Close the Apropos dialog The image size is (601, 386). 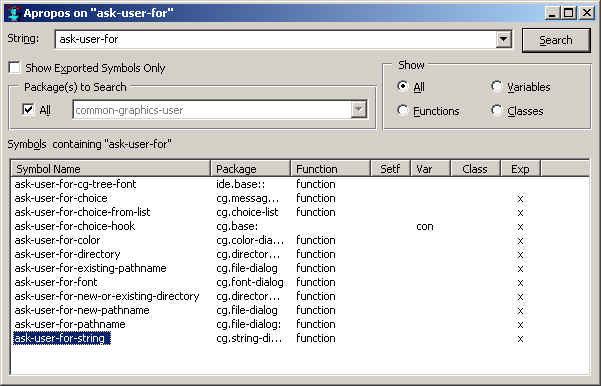pos(586,13)
